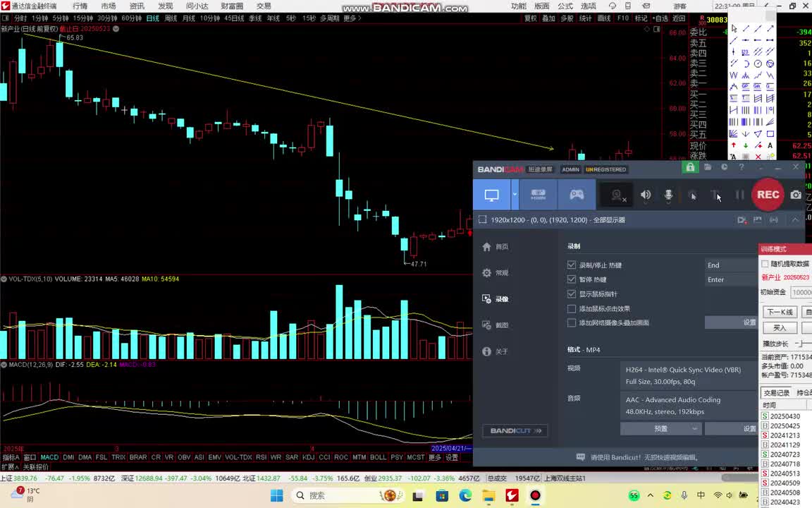Click Bandicam pause icon
Image resolution: width=812 pixels, height=508 pixels.
pyautogui.click(x=740, y=195)
